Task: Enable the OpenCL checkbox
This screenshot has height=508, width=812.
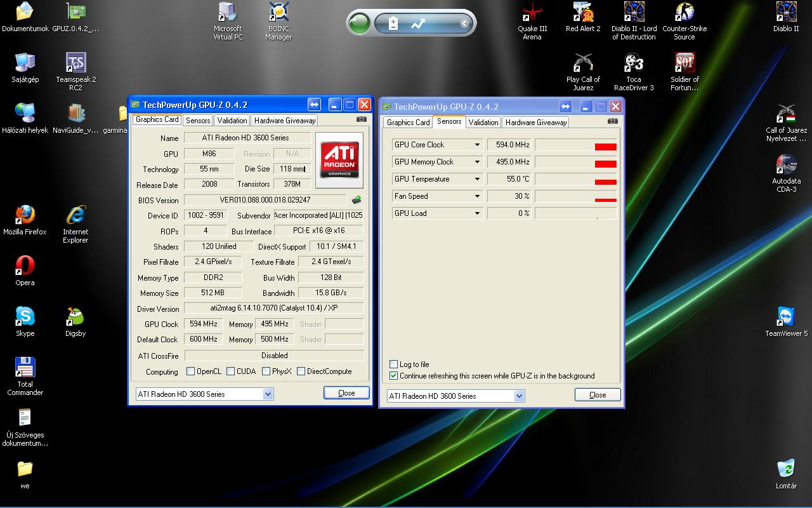Action: point(190,371)
